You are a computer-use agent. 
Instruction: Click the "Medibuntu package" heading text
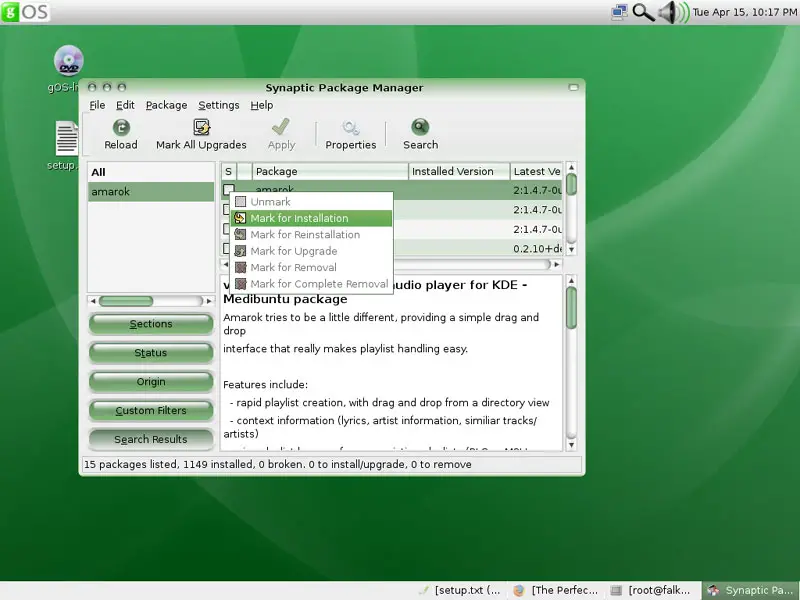(285, 299)
